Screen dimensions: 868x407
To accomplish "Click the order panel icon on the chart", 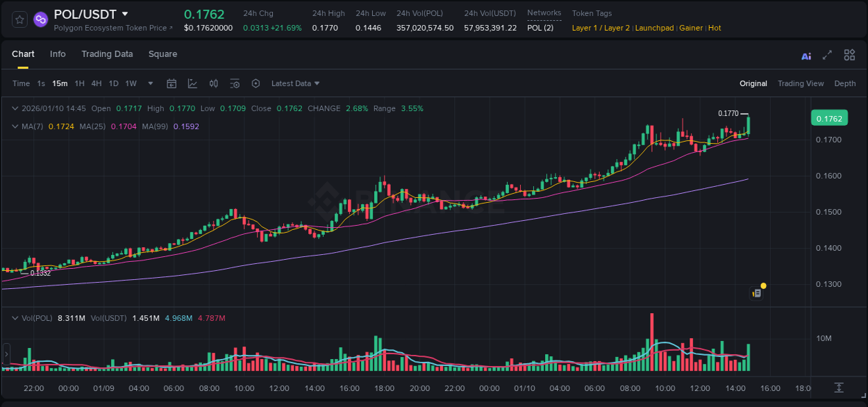I will point(757,292).
